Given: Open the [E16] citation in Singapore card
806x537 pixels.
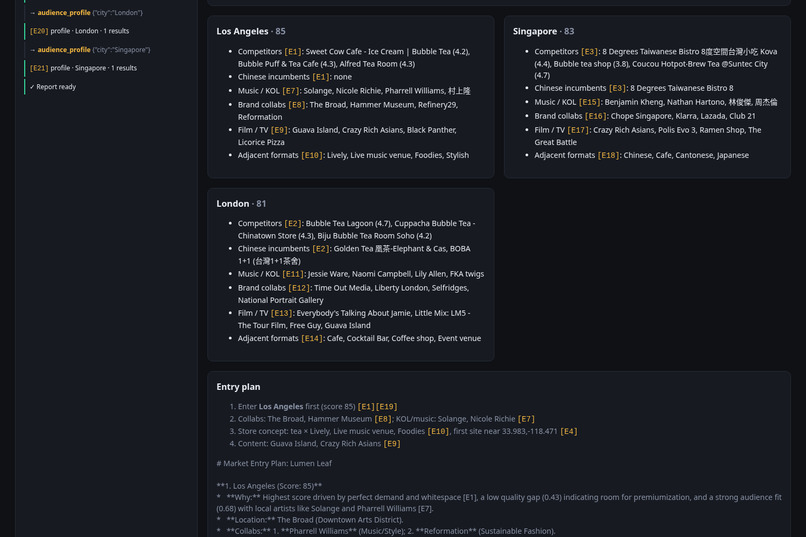Looking at the screenshot, I should click(x=596, y=116).
